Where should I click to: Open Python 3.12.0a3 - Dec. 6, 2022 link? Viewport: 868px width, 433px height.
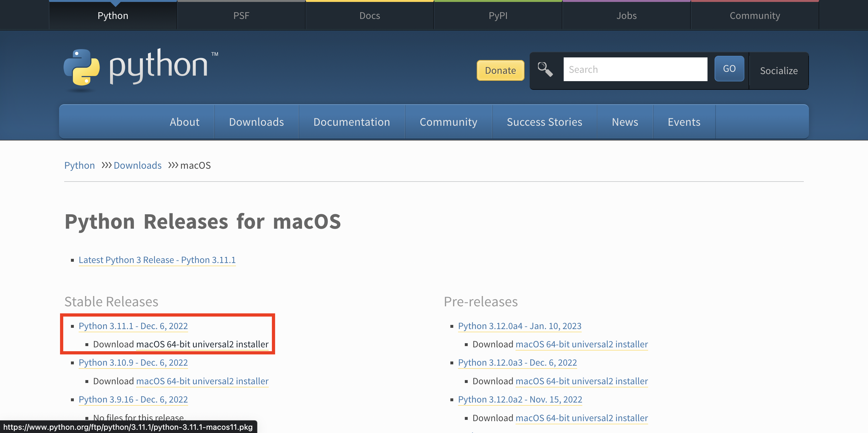tap(517, 362)
